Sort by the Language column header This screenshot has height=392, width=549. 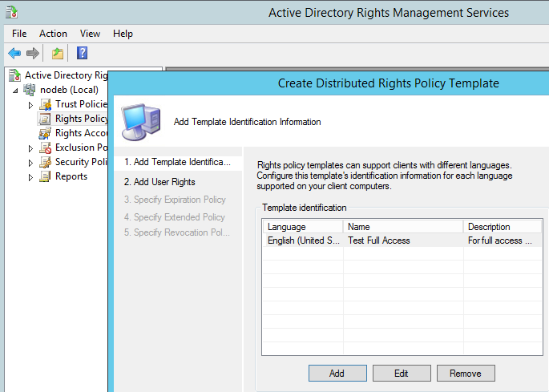tap(303, 227)
